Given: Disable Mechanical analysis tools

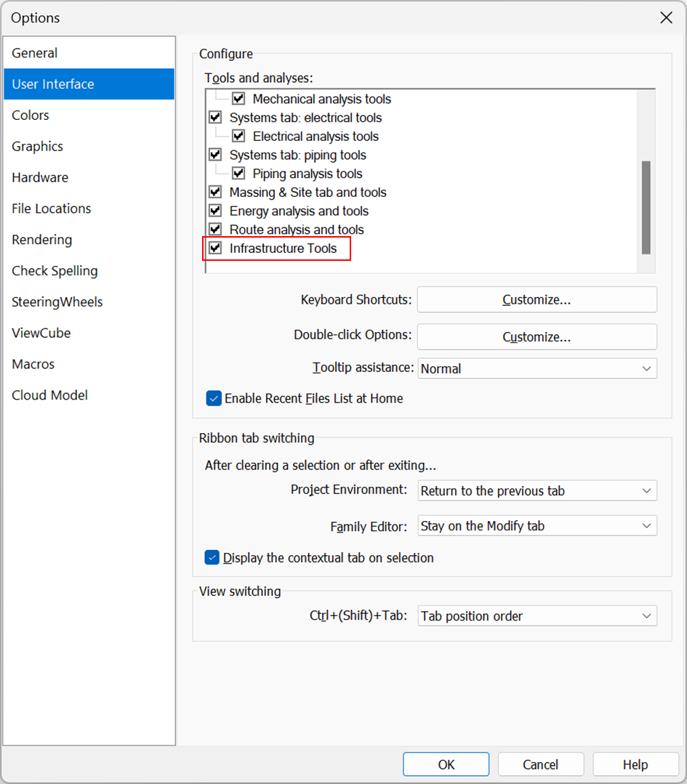Looking at the screenshot, I should [238, 99].
